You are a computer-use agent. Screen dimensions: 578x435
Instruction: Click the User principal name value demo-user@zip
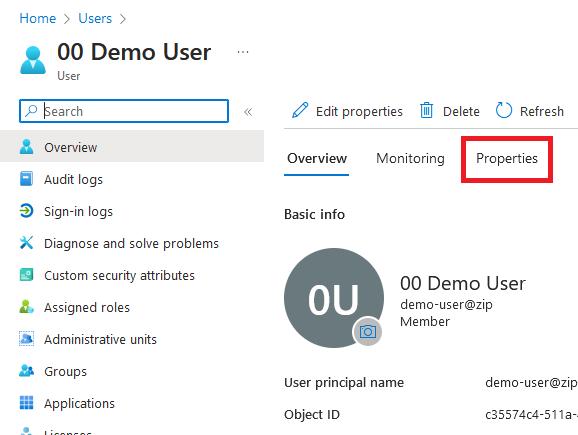pos(531,383)
